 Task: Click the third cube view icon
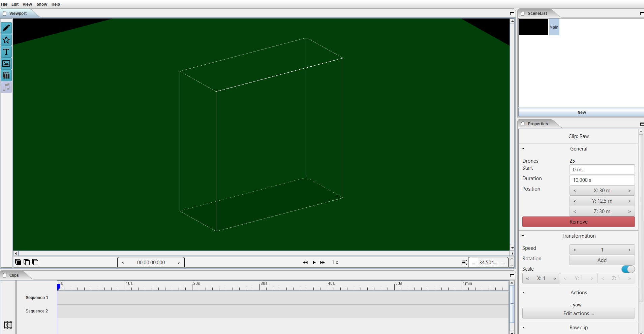pyautogui.click(x=35, y=262)
